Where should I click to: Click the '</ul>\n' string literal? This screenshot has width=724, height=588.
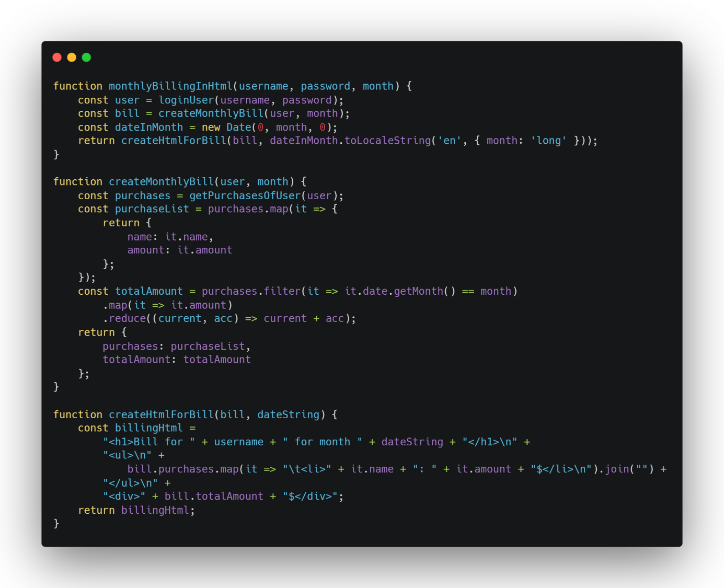tap(130, 483)
